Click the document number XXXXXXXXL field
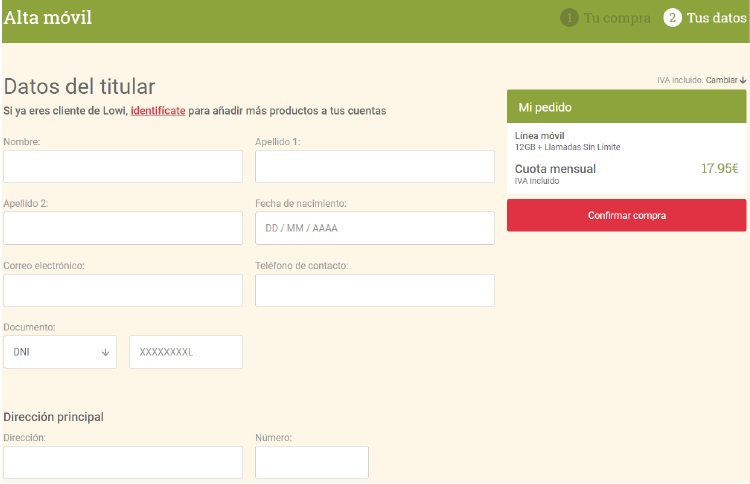 [186, 352]
